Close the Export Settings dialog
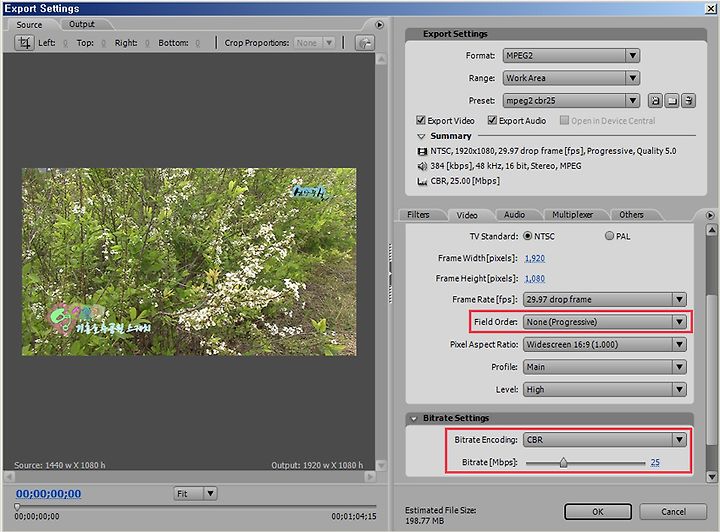 (710, 8)
